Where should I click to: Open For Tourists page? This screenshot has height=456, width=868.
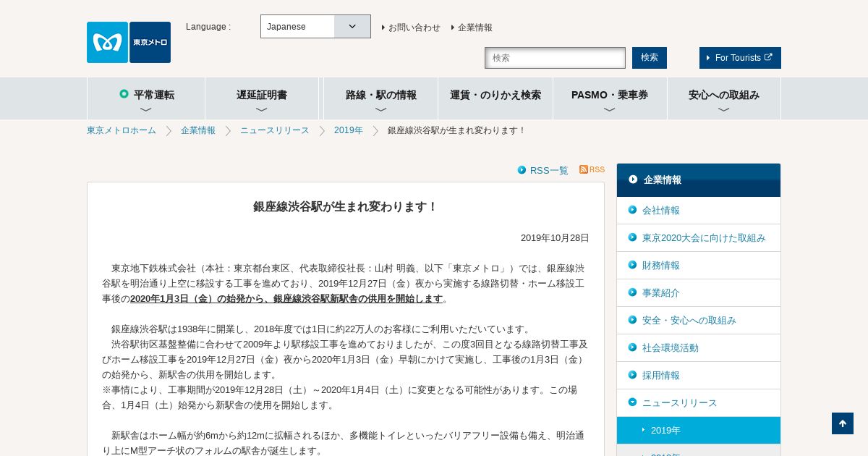740,58
